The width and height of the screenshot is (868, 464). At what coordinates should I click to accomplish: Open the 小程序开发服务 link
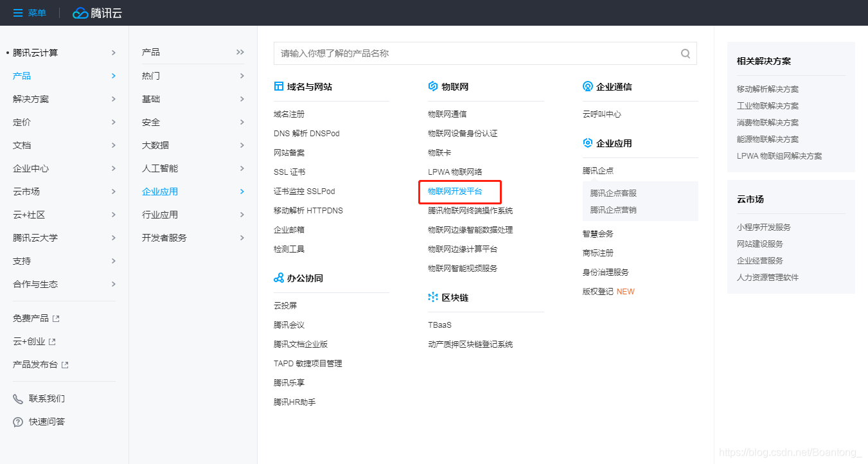click(x=764, y=228)
